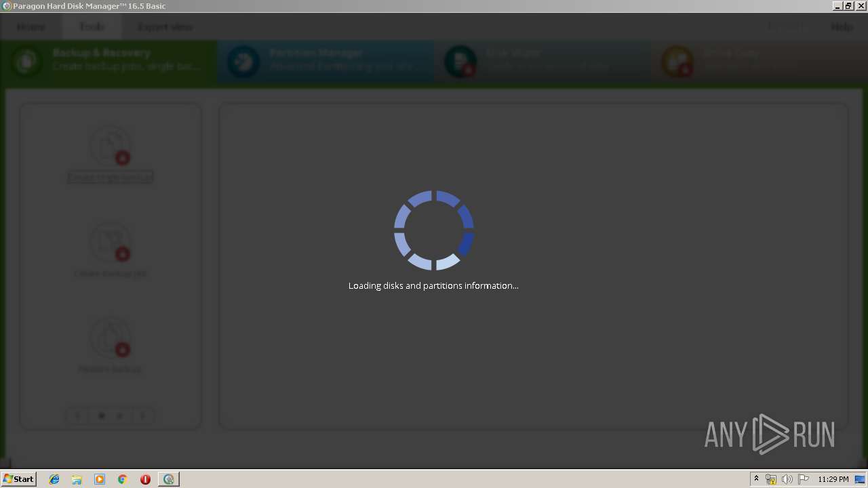Restore down the Paragon window
The image size is (868, 488).
tap(848, 6)
